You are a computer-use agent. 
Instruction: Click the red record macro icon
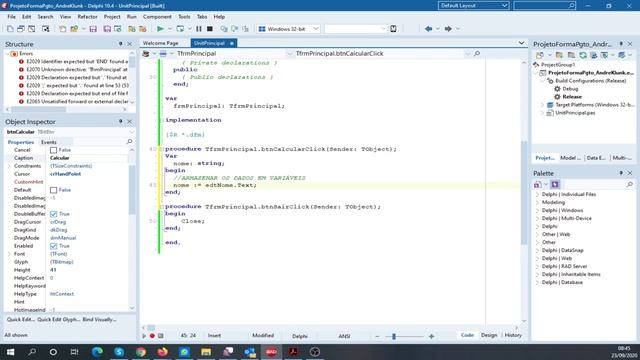[152, 336]
